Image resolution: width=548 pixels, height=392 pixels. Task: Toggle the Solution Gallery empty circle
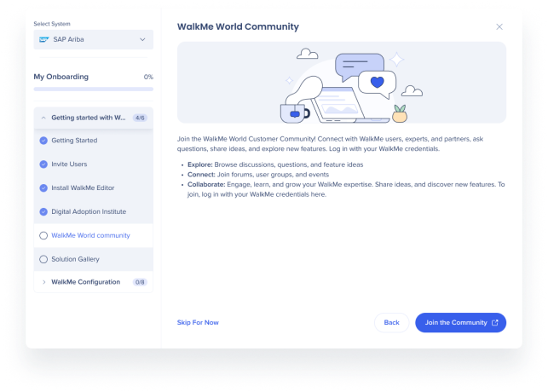click(x=43, y=259)
